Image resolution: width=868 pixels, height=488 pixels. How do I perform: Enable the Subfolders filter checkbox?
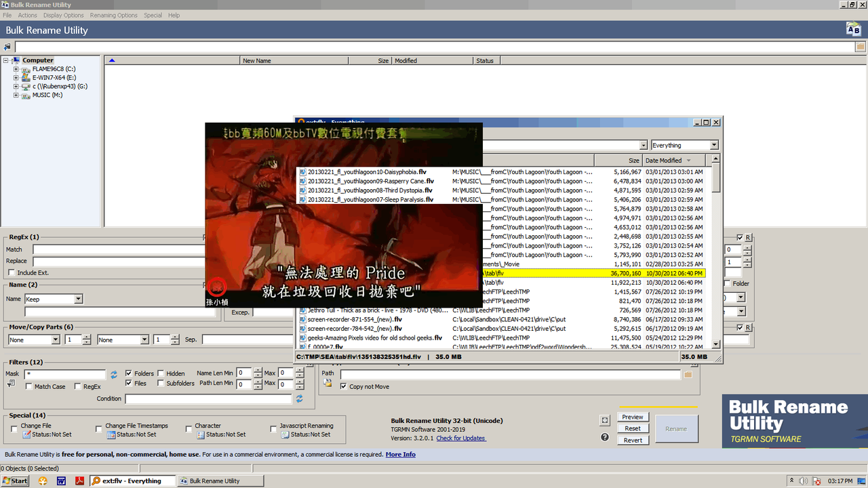tap(161, 383)
